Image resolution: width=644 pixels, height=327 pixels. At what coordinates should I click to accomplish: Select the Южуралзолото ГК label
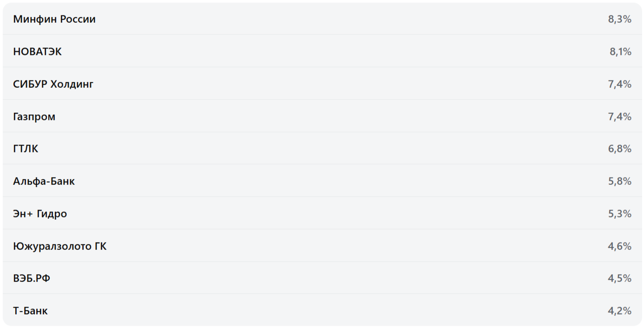[60, 246]
